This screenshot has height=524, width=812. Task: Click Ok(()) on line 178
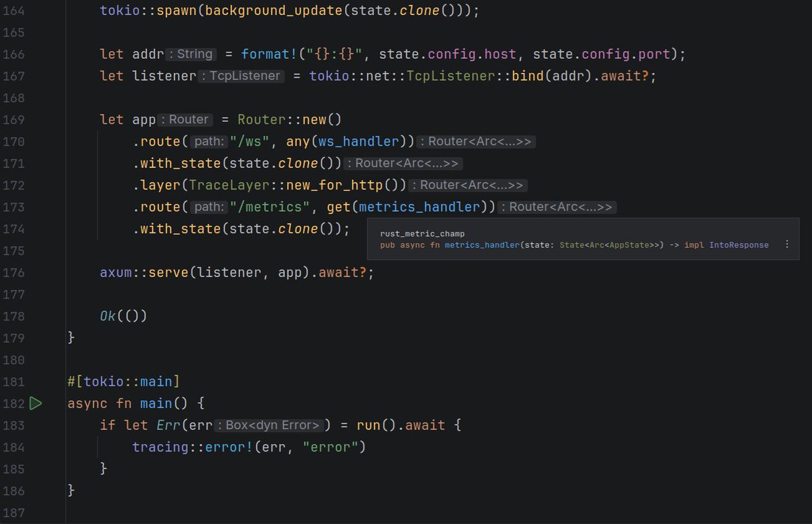tap(124, 316)
